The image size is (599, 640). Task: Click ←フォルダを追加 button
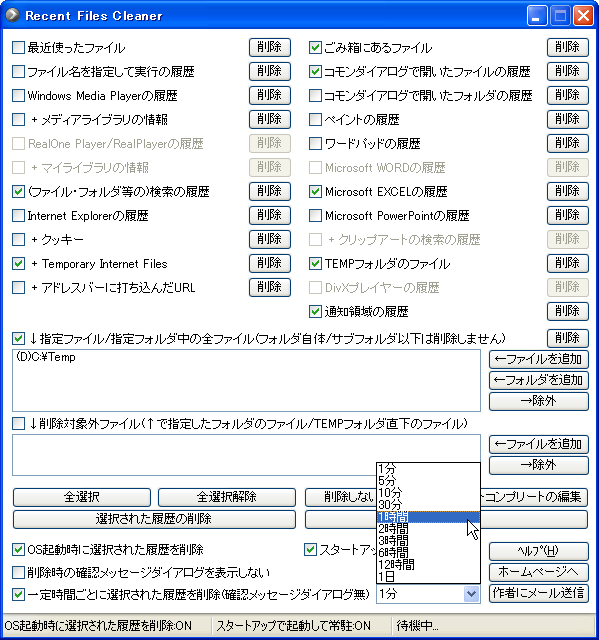pyautogui.click(x=539, y=380)
